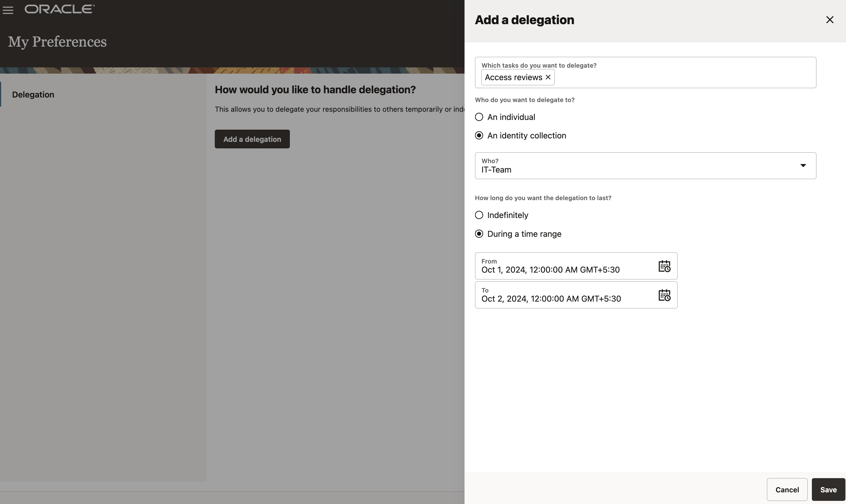The height and width of the screenshot is (504, 846).
Task: Open the Delegation side tab
Action: (33, 94)
